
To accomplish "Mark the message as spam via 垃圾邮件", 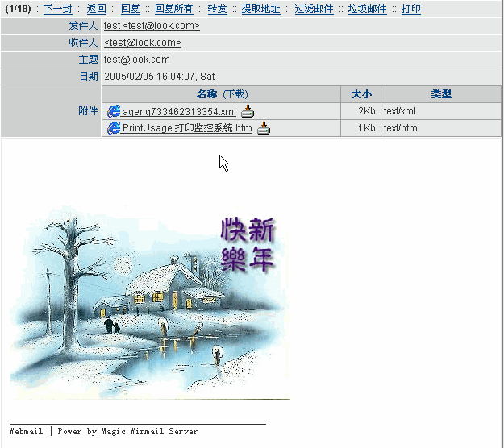I will click(x=367, y=9).
